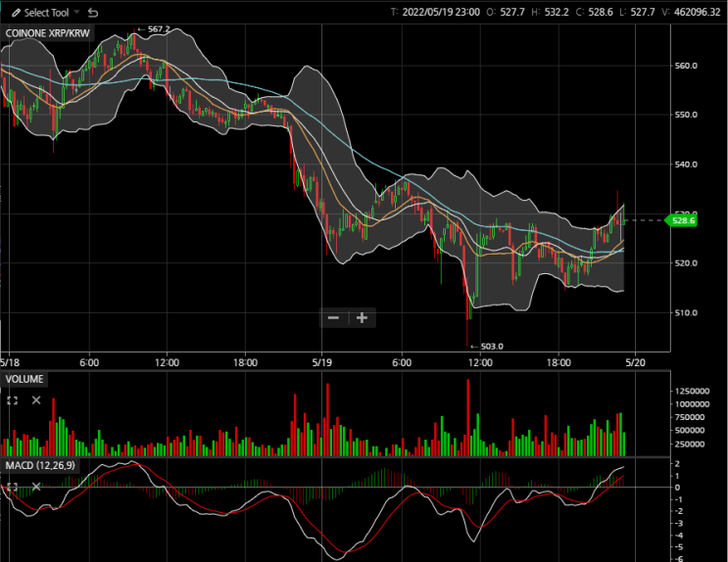Zoom in with the plus button
728x562 pixels.
click(363, 317)
